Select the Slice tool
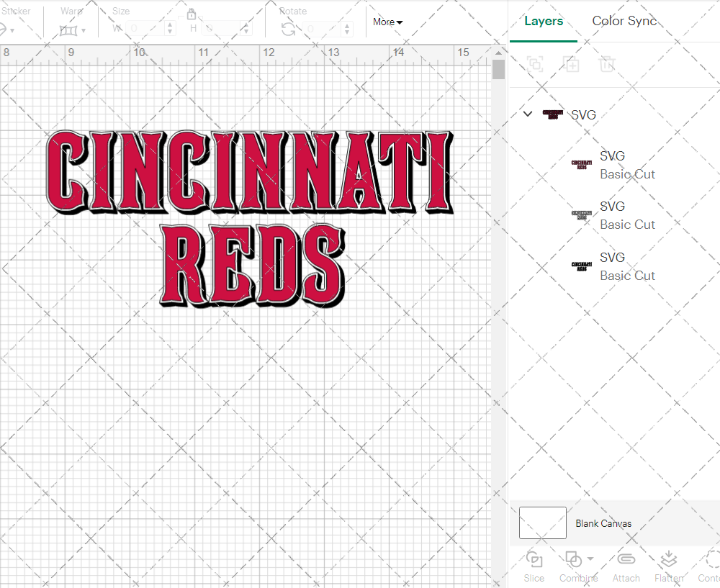 coord(534,566)
